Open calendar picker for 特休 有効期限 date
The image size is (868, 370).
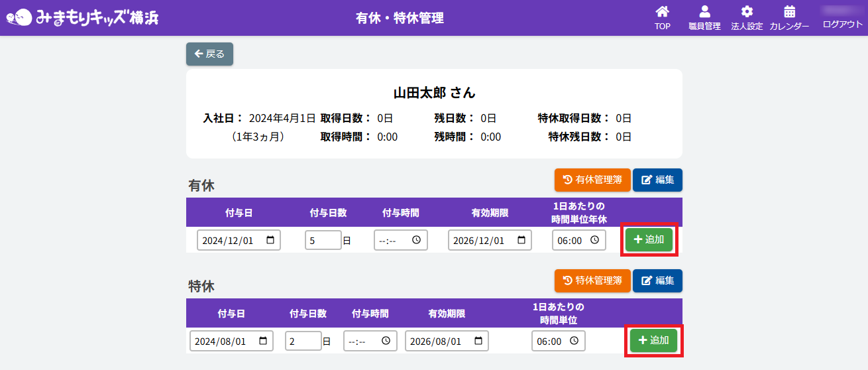click(478, 341)
